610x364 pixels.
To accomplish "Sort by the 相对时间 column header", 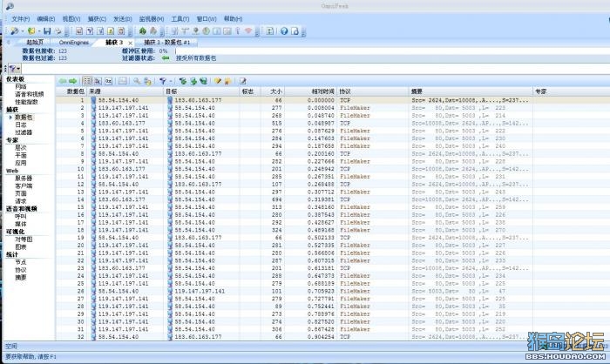I will [310, 91].
